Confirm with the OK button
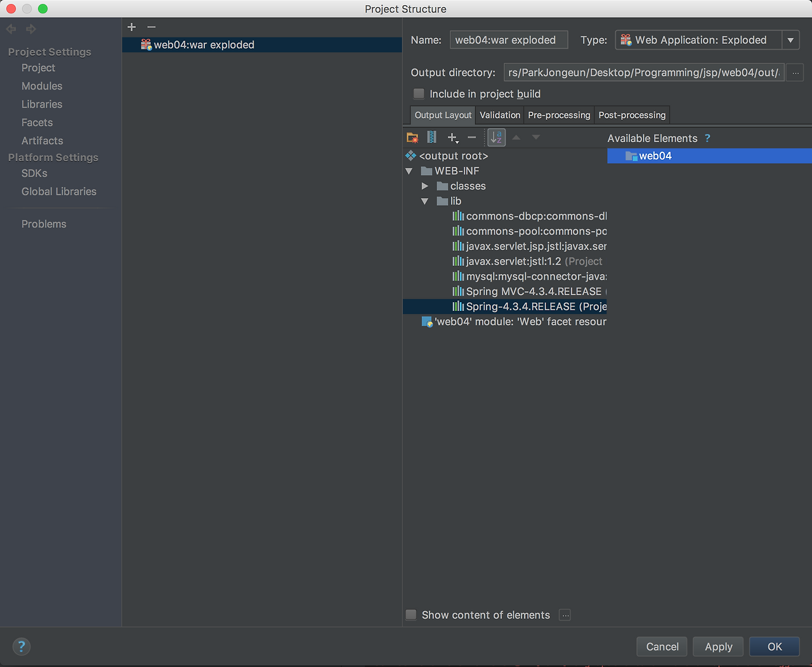Viewport: 812px width, 667px height. (775, 647)
